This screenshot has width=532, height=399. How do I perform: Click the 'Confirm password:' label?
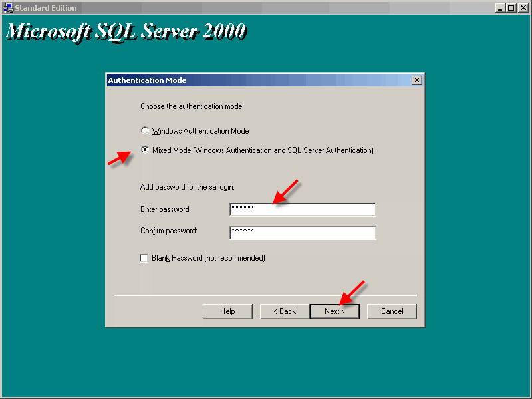point(169,231)
